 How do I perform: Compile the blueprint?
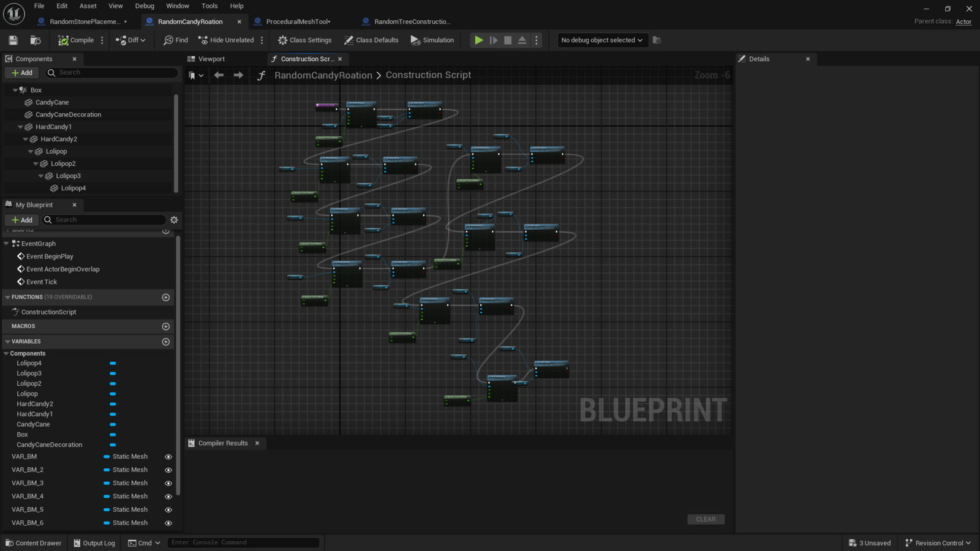tap(76, 40)
